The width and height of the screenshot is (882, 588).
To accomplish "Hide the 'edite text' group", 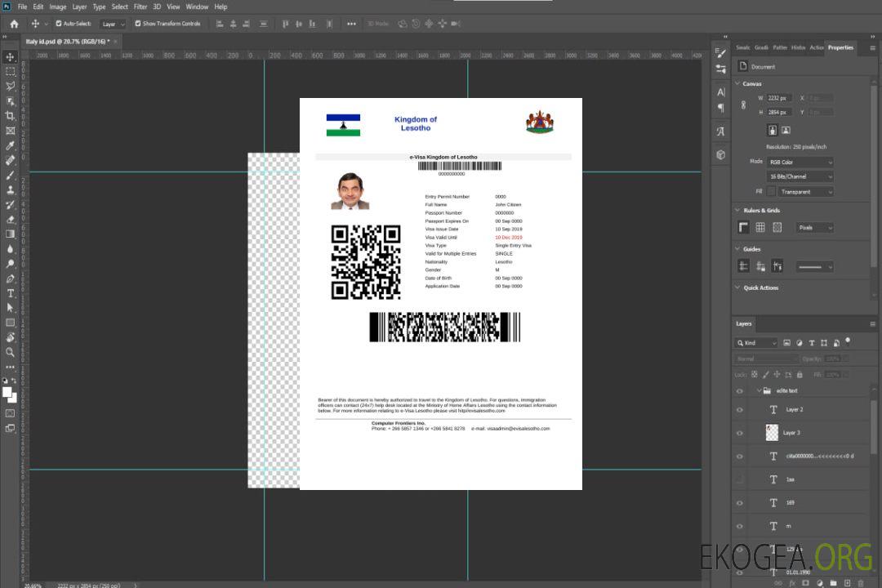I will click(740, 390).
